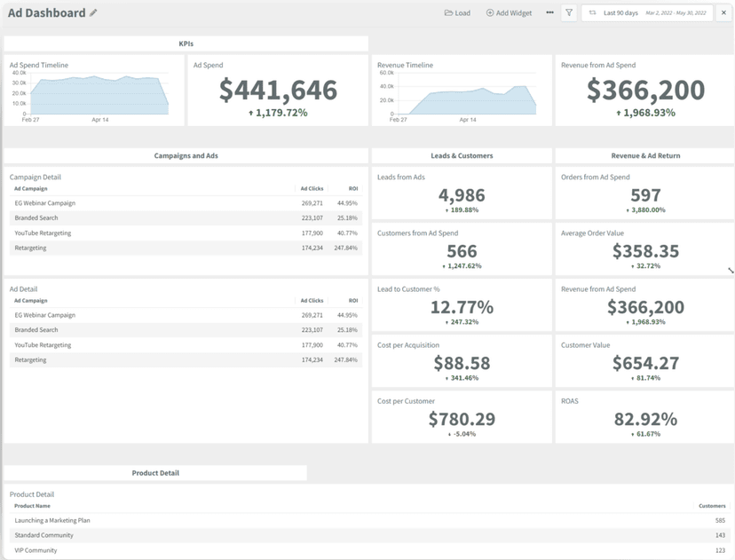The height and width of the screenshot is (560, 735).
Task: Open the Mar 2 - May 30 date range picker
Action: point(678,12)
